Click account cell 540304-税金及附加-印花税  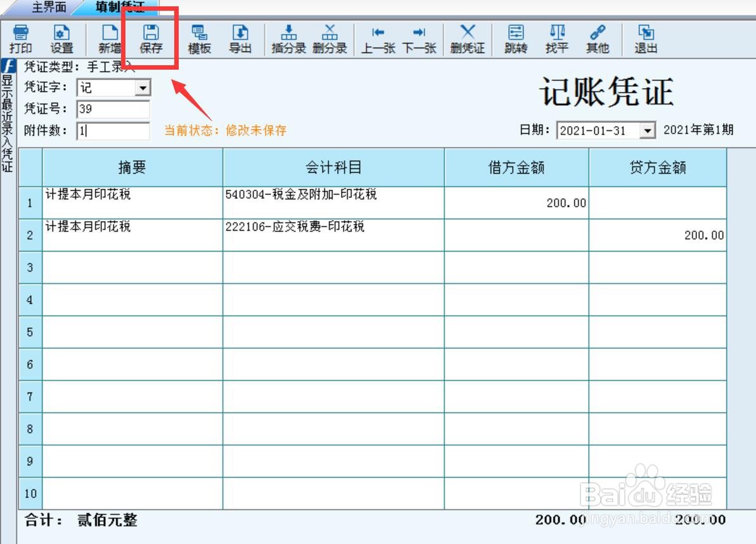click(333, 203)
